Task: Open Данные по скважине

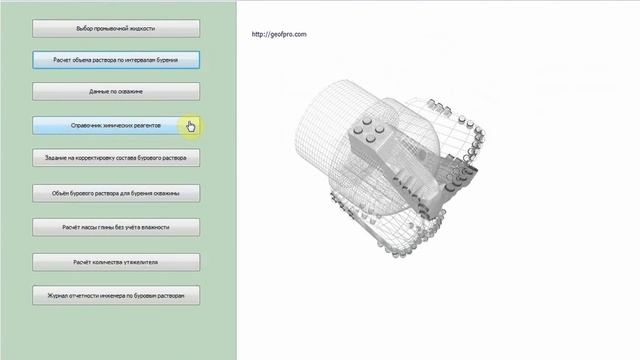Action: click(116, 91)
